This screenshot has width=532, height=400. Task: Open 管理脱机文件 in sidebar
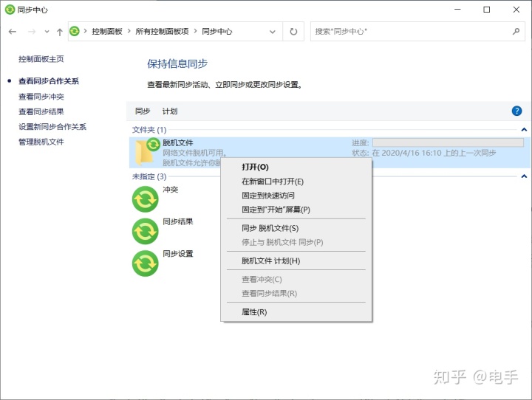41,142
